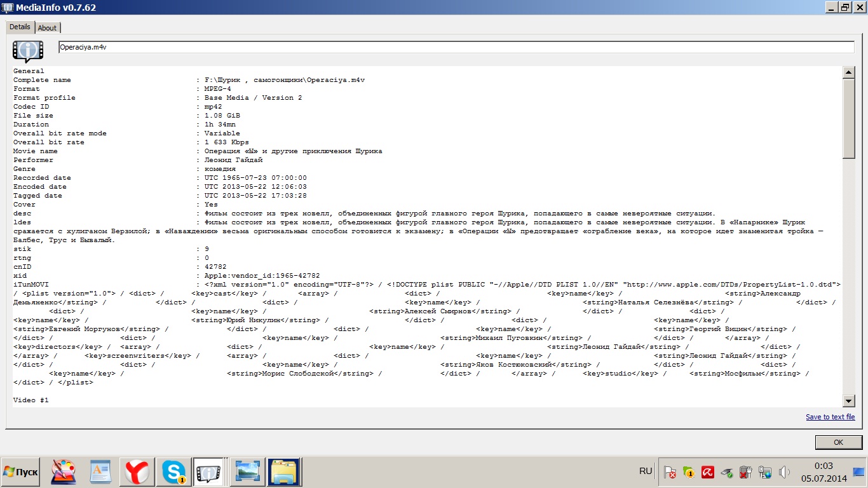Click the volume speaker tray icon
868x488 pixels.
click(x=784, y=472)
